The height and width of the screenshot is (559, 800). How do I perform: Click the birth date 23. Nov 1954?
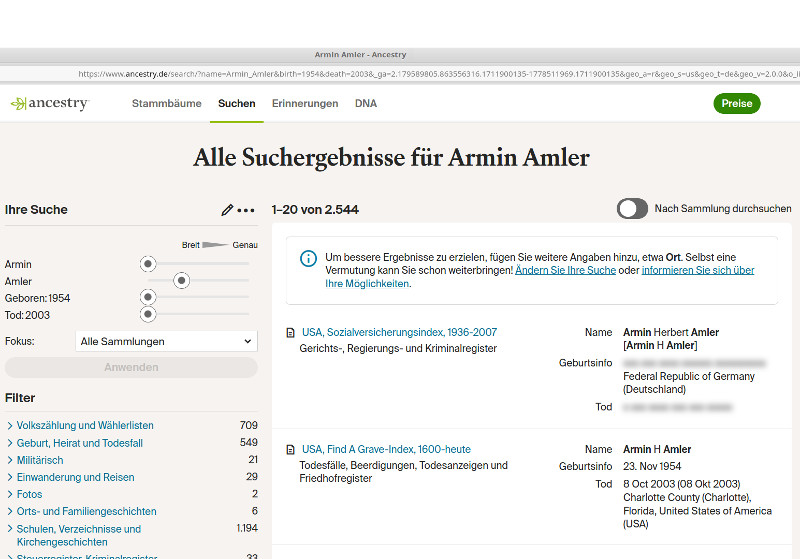(x=652, y=467)
